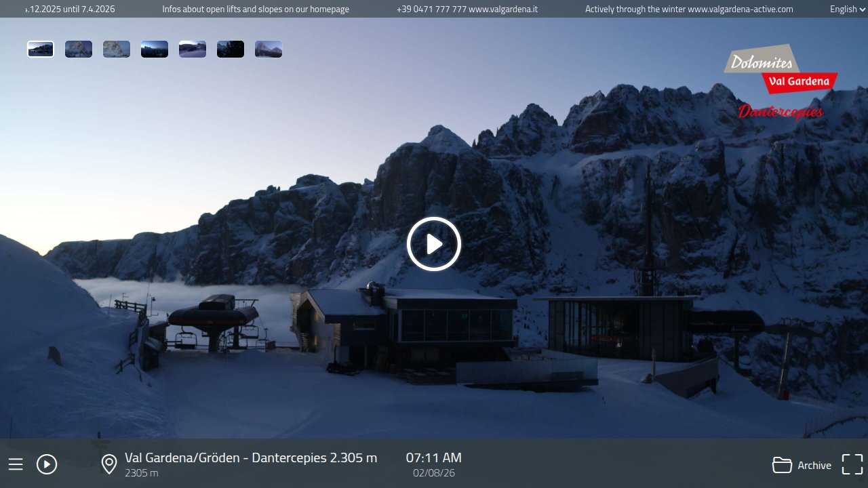
Task: Select the seventh webcam thumbnail
Action: [x=269, y=49]
